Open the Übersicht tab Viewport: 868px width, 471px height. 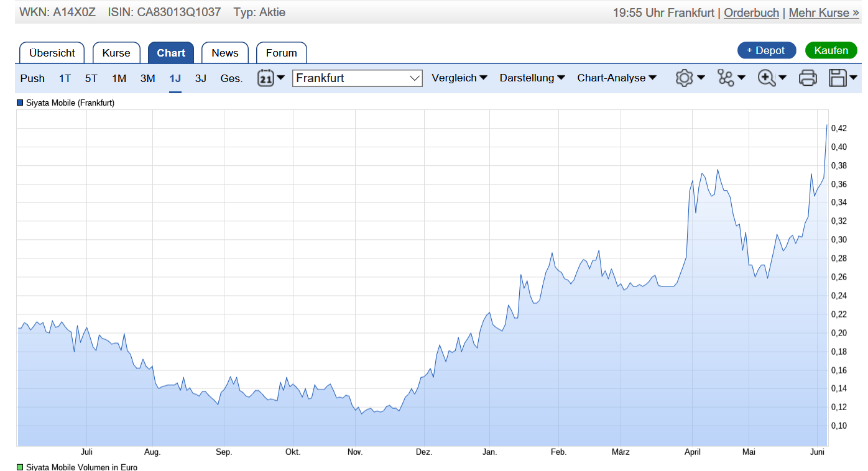[52, 53]
